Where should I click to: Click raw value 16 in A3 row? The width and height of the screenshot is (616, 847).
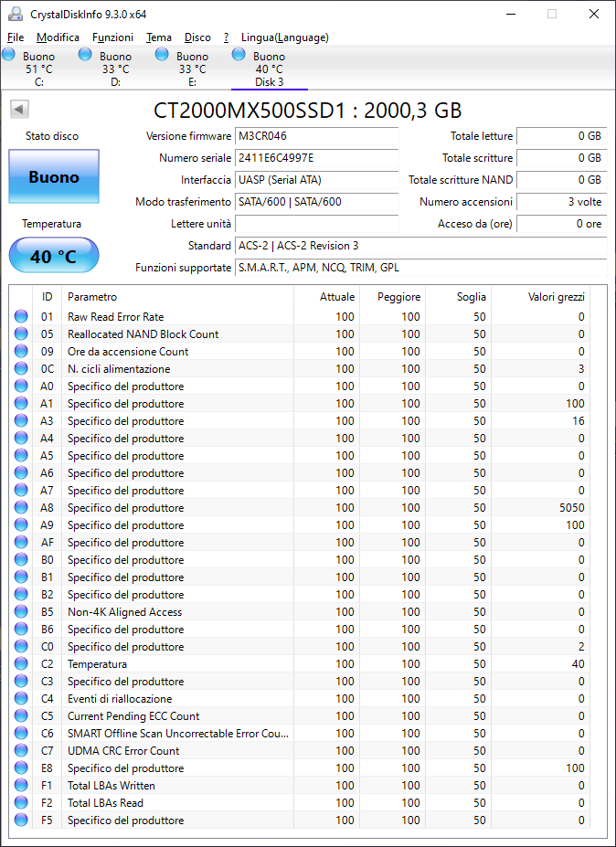tap(579, 421)
